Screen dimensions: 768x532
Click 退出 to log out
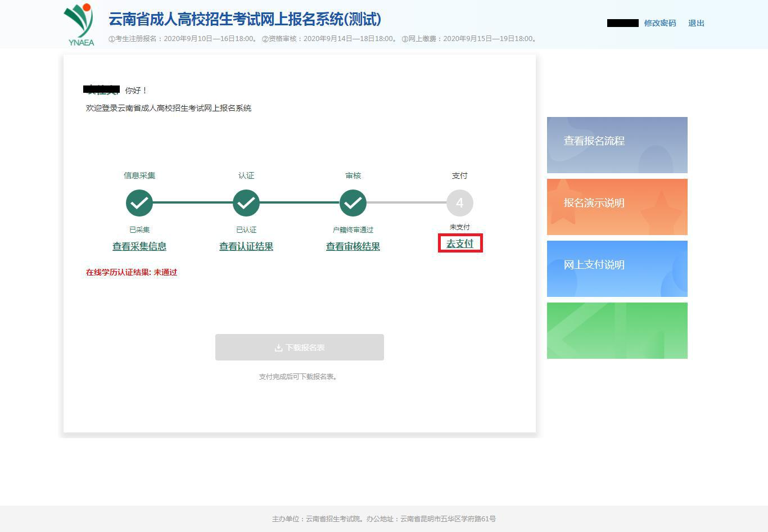[695, 23]
